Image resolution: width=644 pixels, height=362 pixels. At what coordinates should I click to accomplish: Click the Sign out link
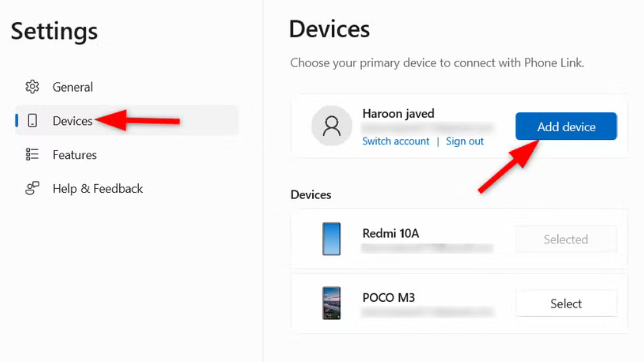click(x=465, y=141)
